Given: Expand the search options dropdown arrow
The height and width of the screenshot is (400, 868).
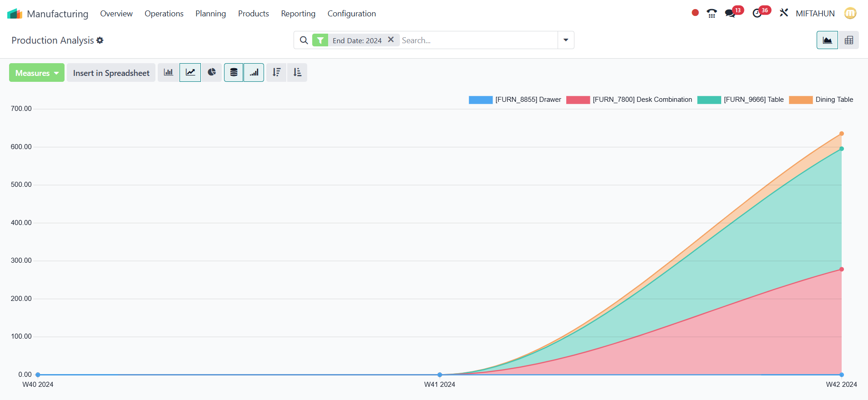Looking at the screenshot, I should 566,40.
